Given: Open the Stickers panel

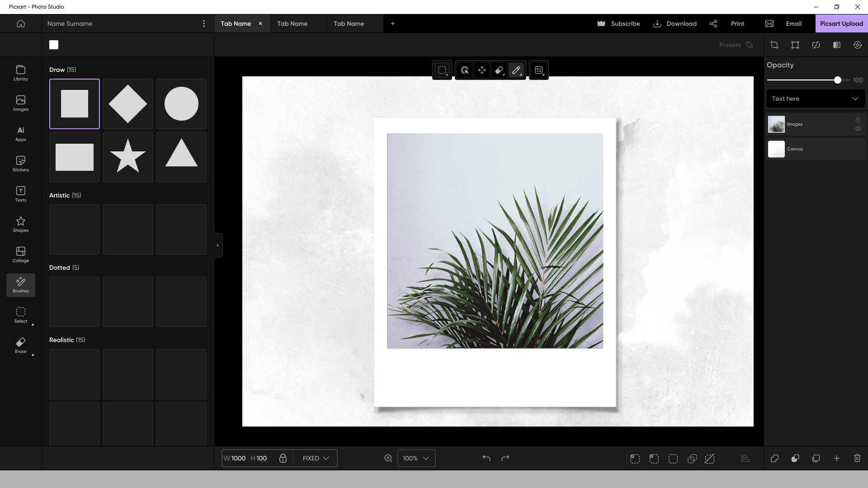Looking at the screenshot, I should [20, 164].
